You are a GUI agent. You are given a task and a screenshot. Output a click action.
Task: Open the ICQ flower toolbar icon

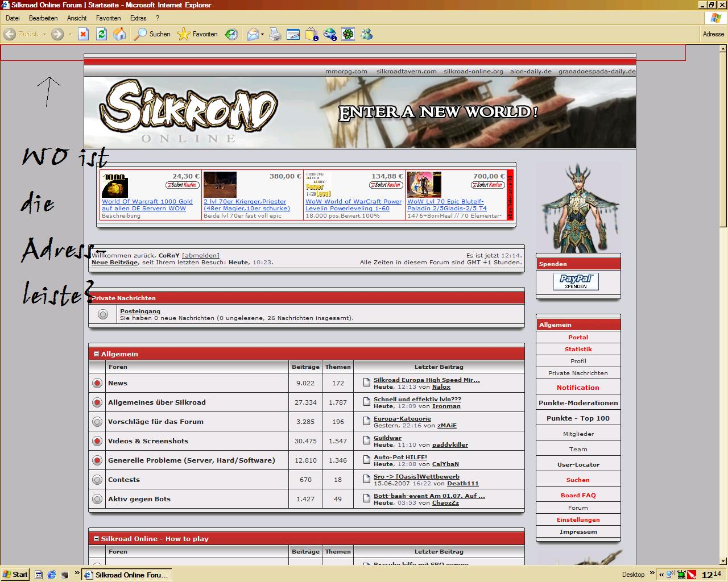(348, 34)
